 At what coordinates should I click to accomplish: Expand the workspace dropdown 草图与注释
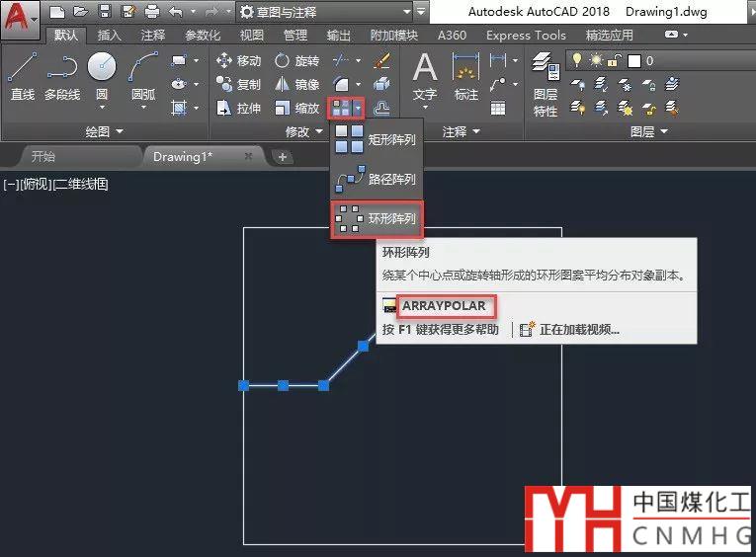point(404,12)
